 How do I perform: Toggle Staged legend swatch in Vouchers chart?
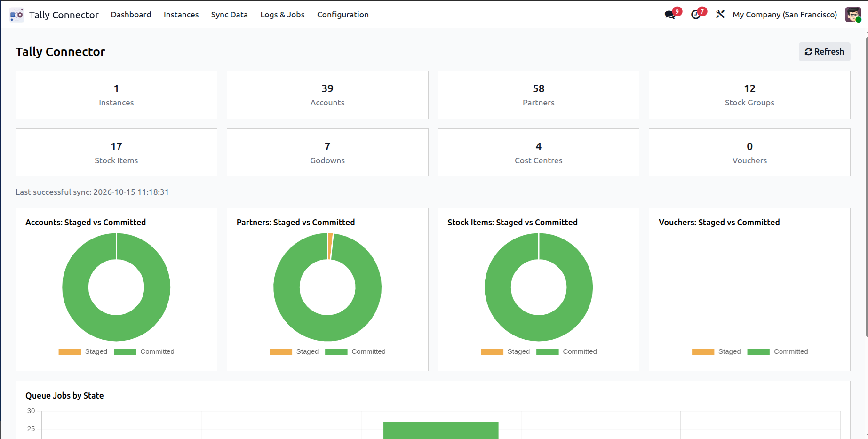coord(703,352)
